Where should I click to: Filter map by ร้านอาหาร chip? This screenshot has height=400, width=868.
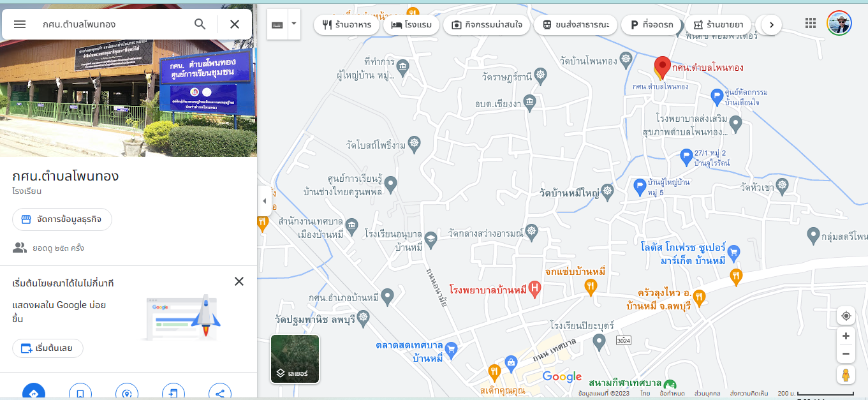(x=346, y=25)
